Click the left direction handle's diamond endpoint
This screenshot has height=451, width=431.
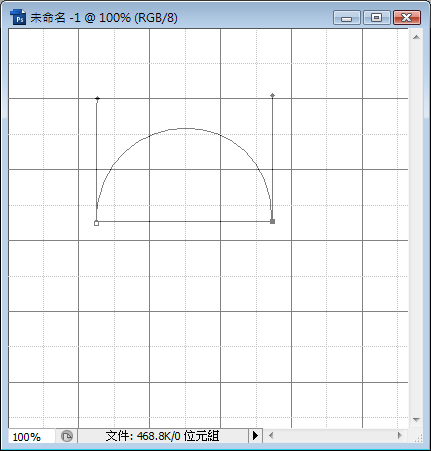pyautogui.click(x=97, y=98)
